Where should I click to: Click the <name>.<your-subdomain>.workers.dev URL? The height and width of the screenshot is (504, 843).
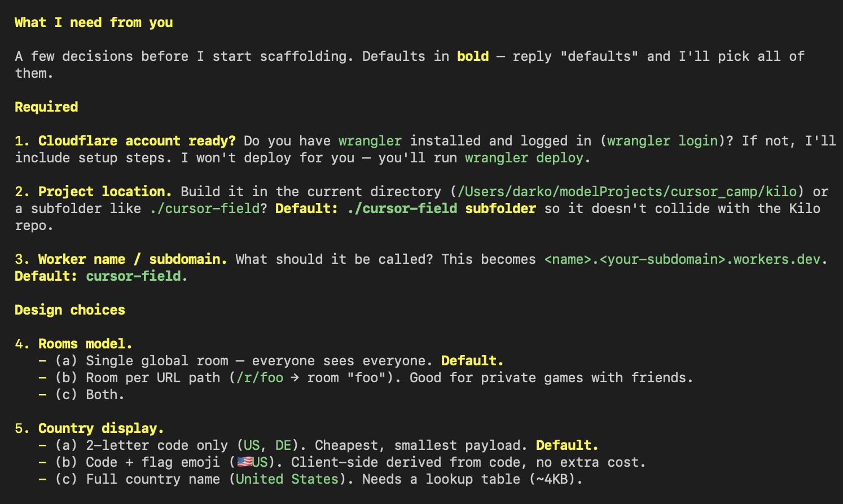[682, 259]
